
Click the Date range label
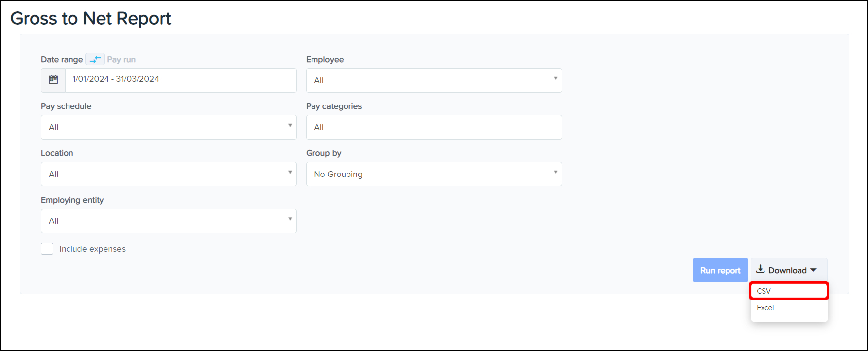[62, 60]
